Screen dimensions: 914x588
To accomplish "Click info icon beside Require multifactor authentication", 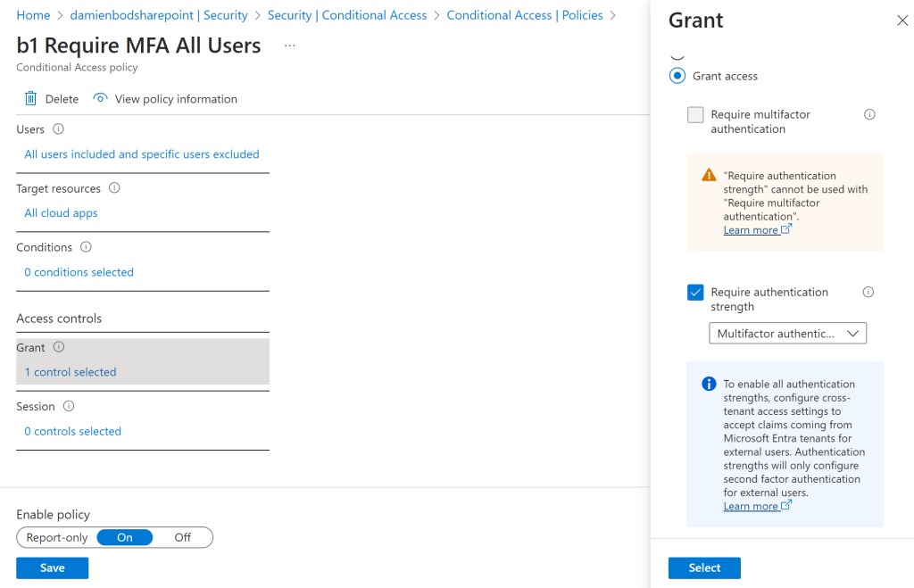I will pos(869,115).
